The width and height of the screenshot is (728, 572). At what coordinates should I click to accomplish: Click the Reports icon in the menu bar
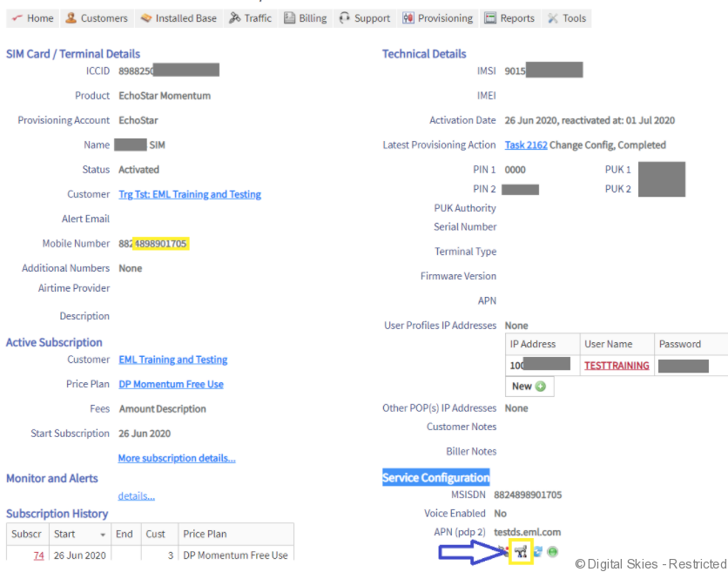point(491,18)
